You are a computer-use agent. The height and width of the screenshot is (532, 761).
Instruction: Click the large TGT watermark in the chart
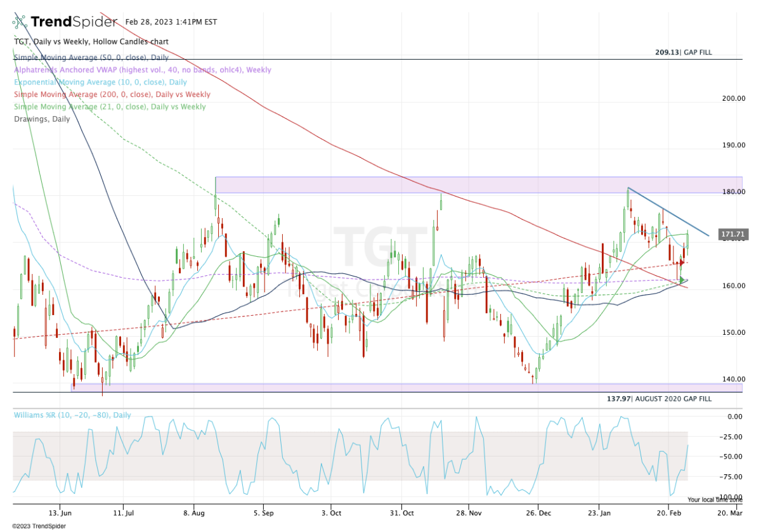tap(380, 246)
